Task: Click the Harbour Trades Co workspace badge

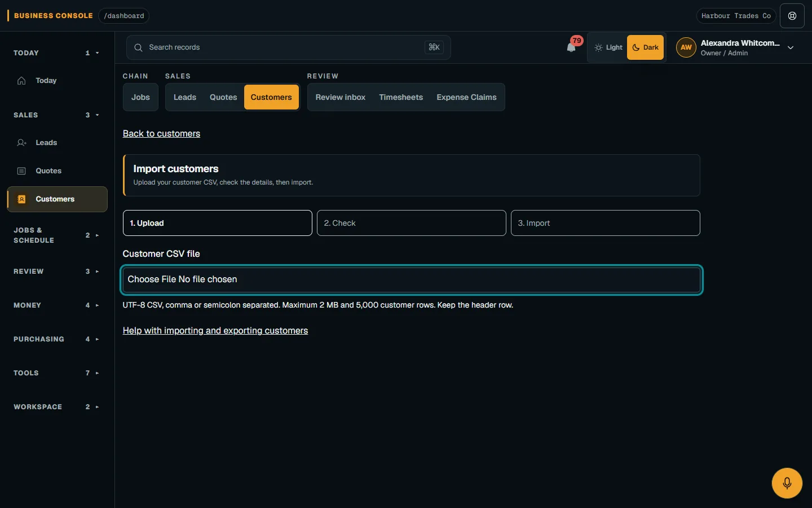Action: coord(736,16)
